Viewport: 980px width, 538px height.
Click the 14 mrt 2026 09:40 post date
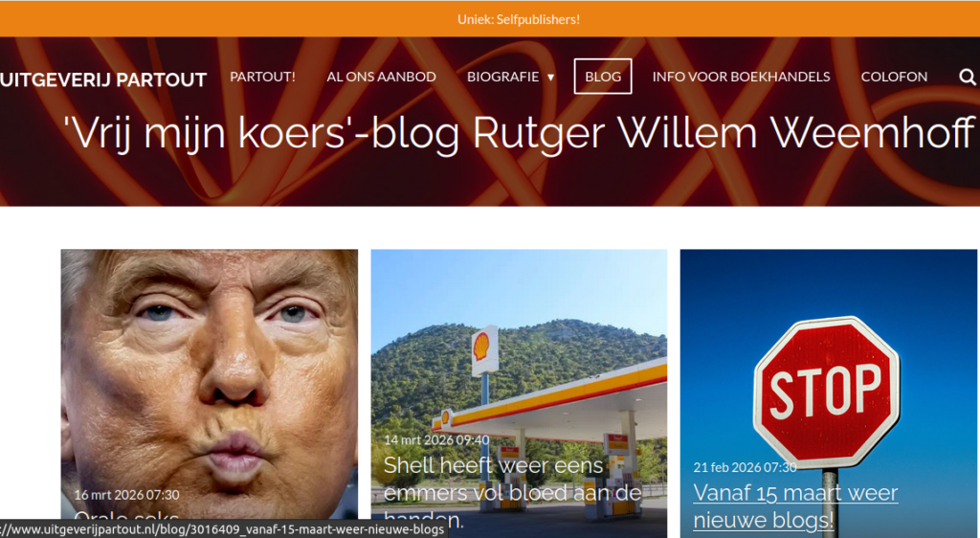[x=436, y=440]
